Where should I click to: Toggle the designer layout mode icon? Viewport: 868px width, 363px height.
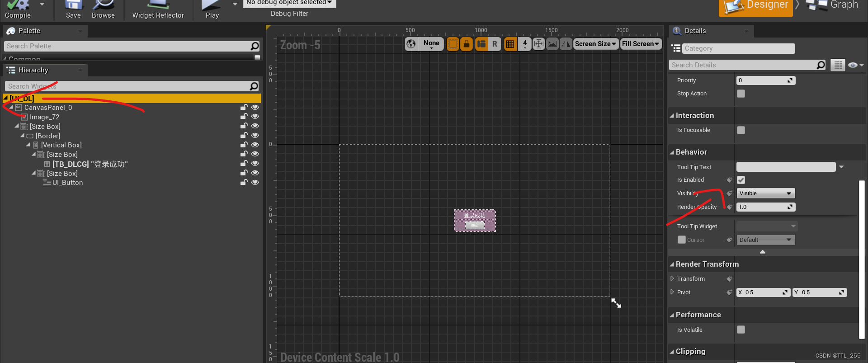point(481,44)
